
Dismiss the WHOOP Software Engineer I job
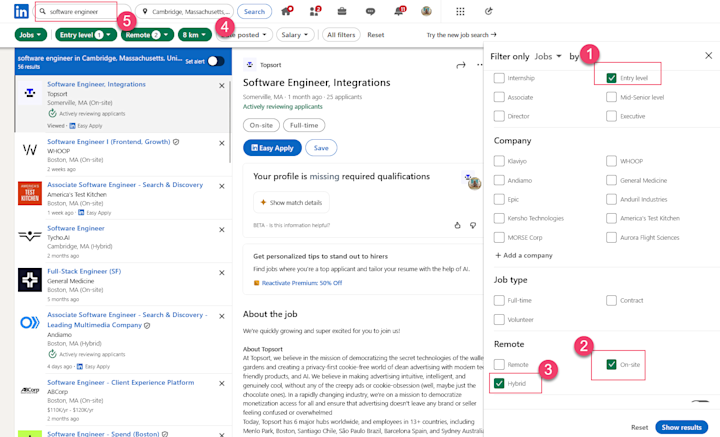(x=222, y=143)
